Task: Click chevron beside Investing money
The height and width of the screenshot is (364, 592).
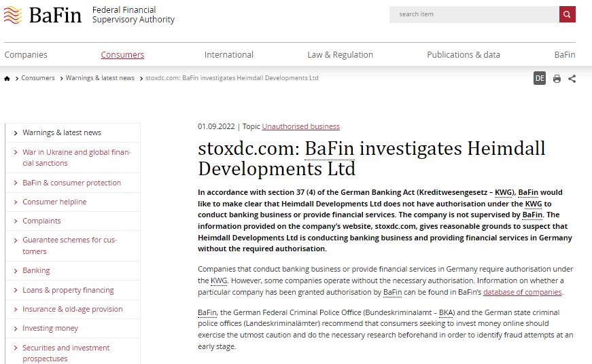Action: coord(16,329)
